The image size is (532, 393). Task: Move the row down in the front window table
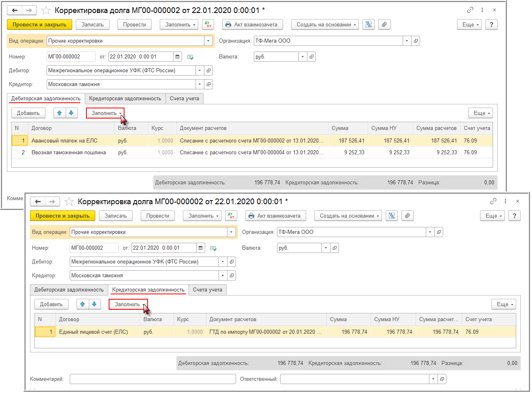[x=94, y=304]
